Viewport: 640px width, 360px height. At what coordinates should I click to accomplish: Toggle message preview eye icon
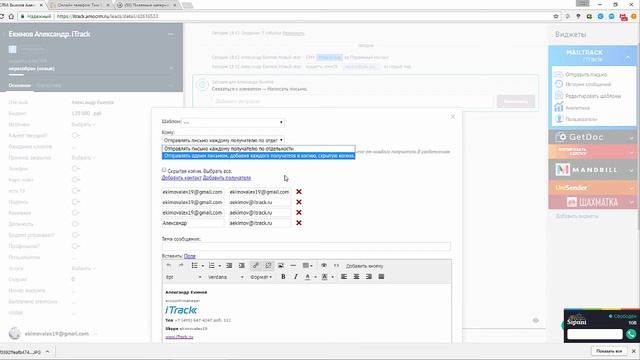pos(324,266)
